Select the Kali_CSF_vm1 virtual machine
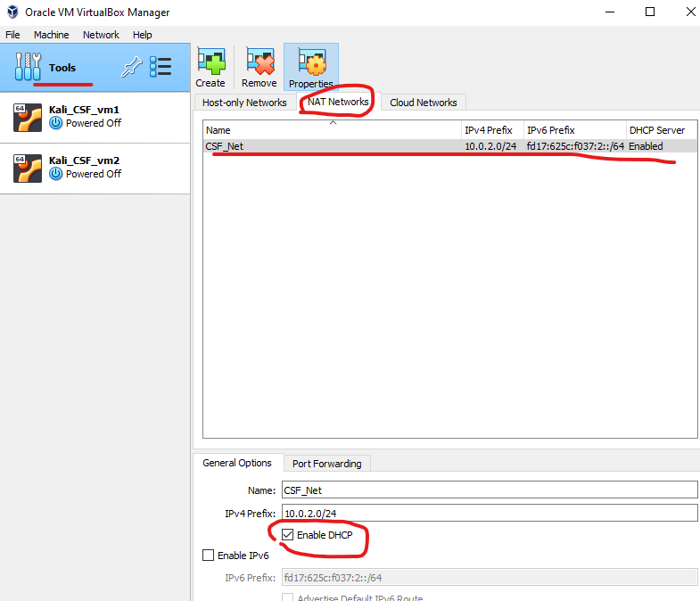This screenshot has height=601, width=700. coord(95,118)
